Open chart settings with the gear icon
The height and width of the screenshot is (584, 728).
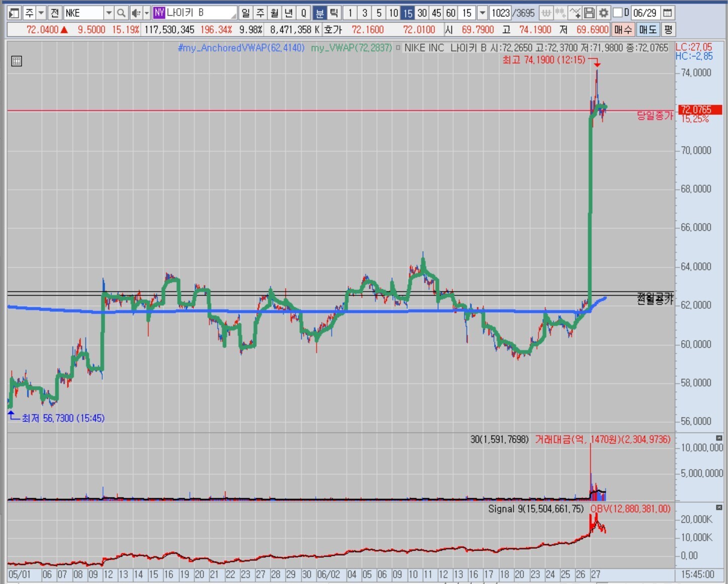click(603, 13)
